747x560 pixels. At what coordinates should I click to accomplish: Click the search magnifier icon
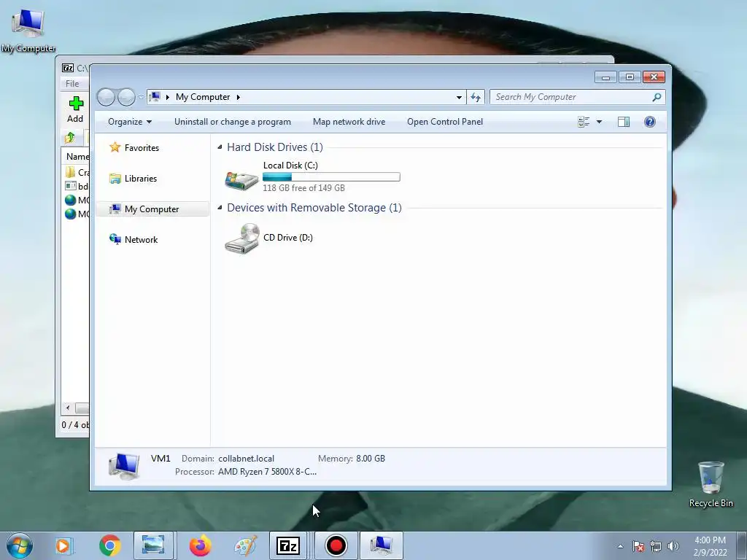tap(657, 97)
